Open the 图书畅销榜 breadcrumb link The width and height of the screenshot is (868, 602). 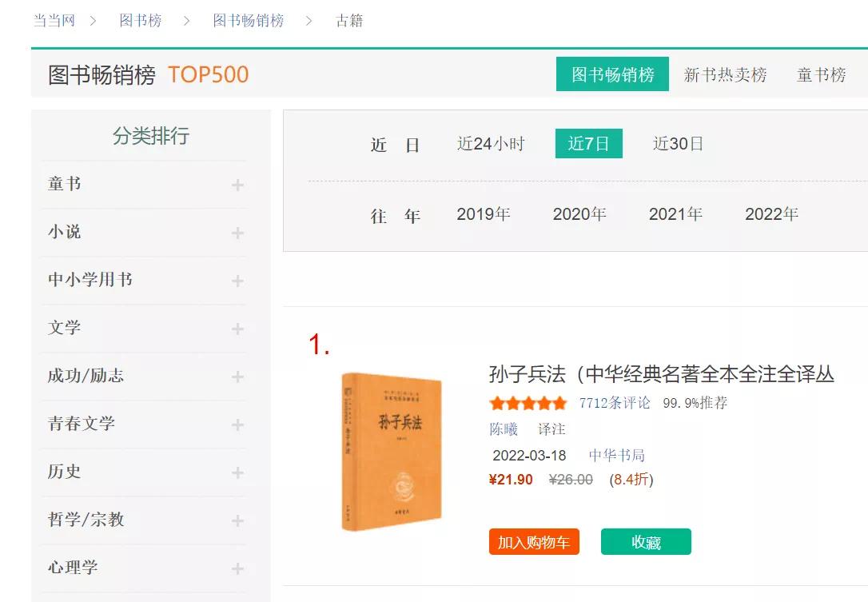[249, 21]
